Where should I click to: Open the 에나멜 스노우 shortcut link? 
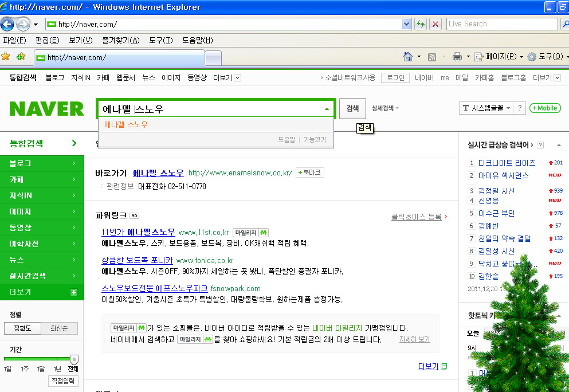(158, 173)
